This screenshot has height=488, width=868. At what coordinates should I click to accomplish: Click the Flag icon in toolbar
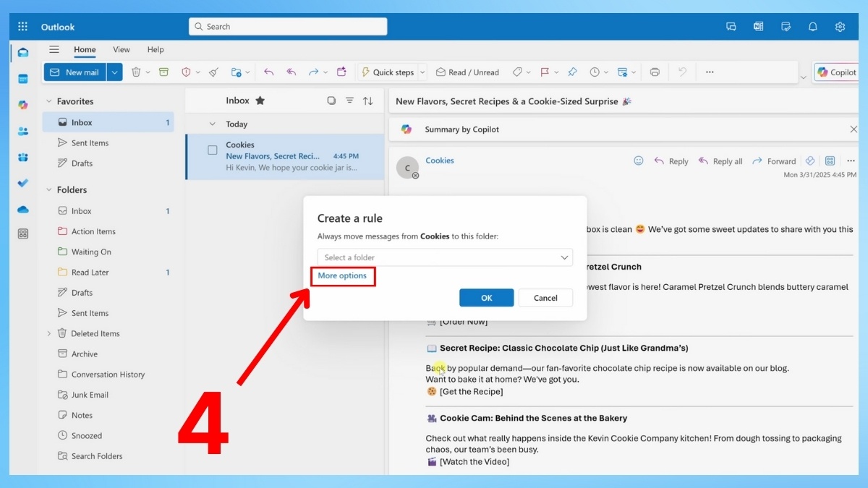click(545, 72)
